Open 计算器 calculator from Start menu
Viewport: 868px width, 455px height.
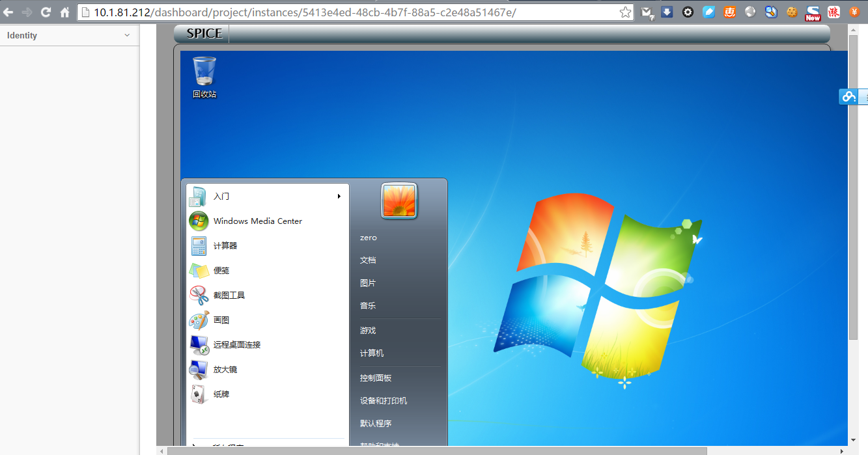pyautogui.click(x=268, y=245)
